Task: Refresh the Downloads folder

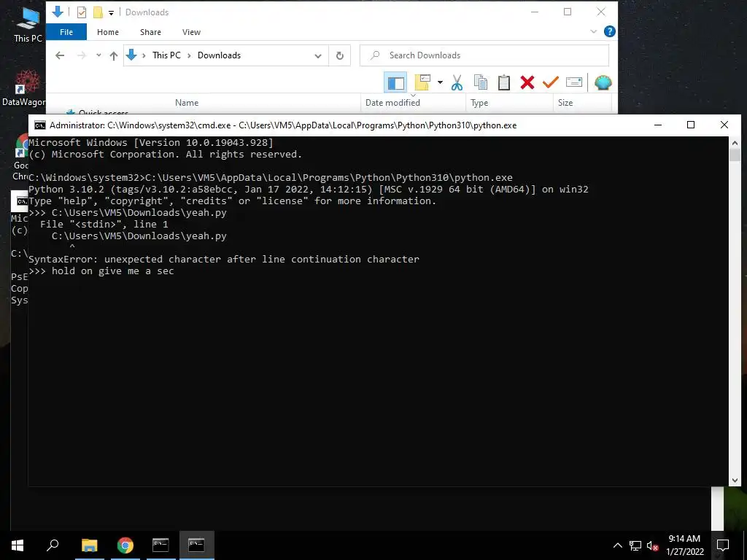Action: pos(340,55)
